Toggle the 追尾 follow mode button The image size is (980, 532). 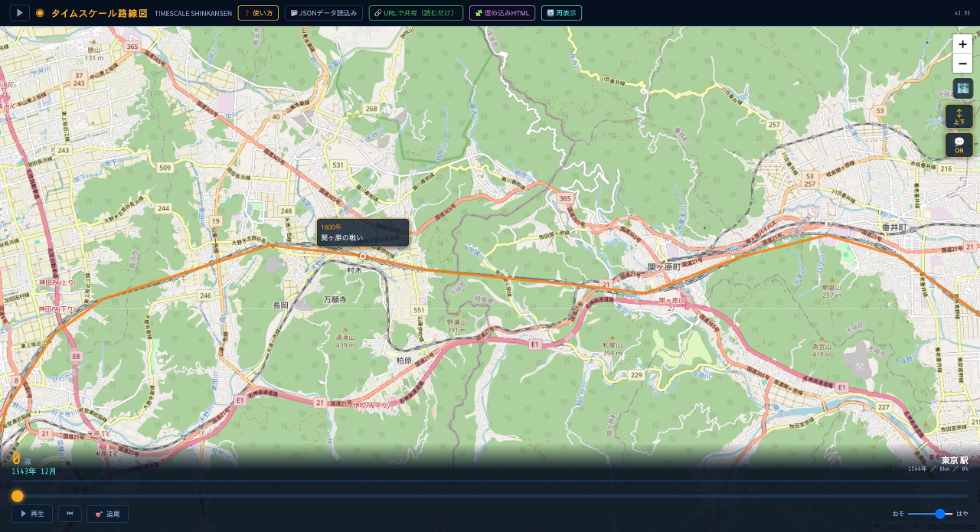107,514
